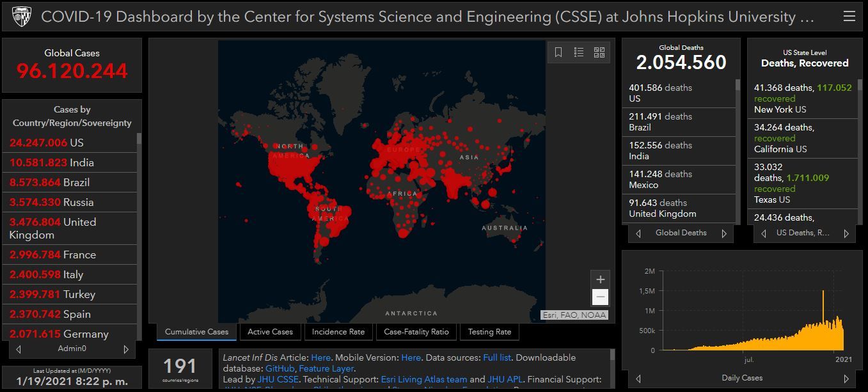Go to previous page before Admin0
This screenshot has width=868, height=392.
tap(19, 349)
